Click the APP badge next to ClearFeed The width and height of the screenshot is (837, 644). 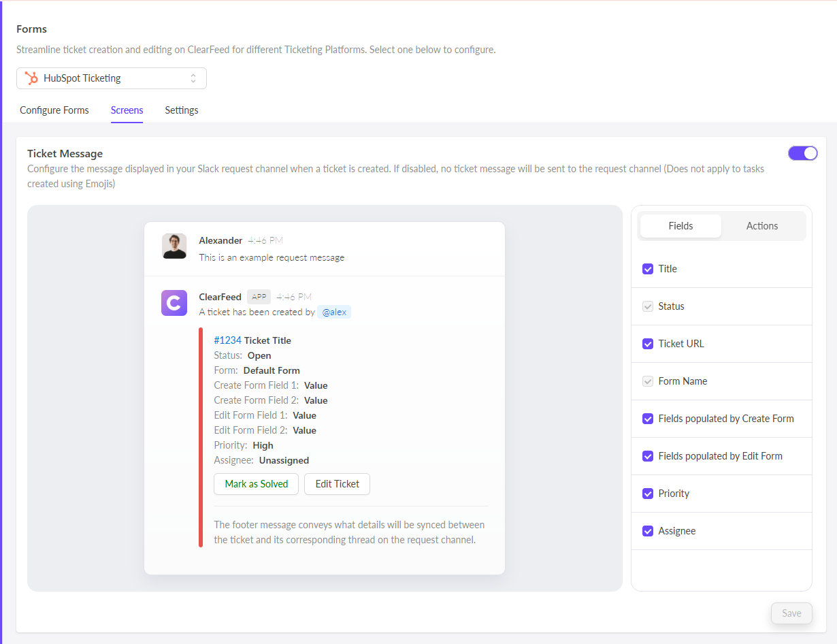point(259,297)
